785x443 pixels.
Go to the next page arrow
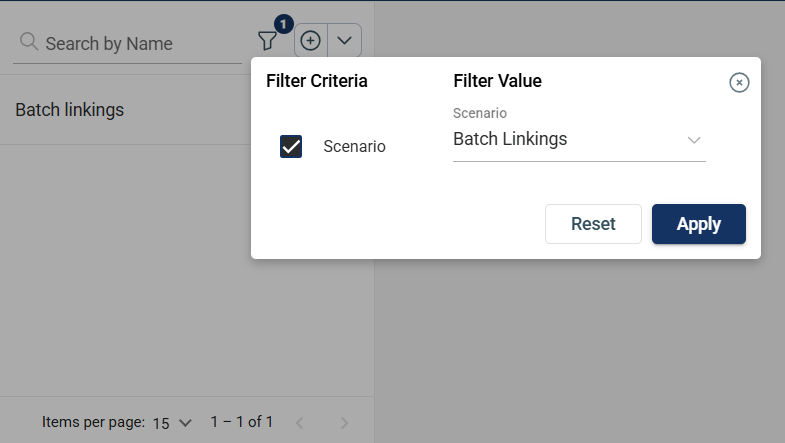tap(345, 423)
